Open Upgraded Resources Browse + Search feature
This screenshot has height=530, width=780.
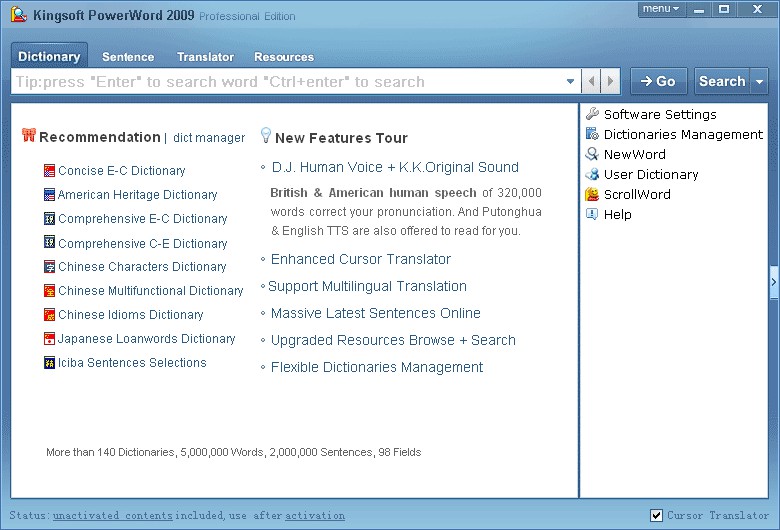point(393,340)
